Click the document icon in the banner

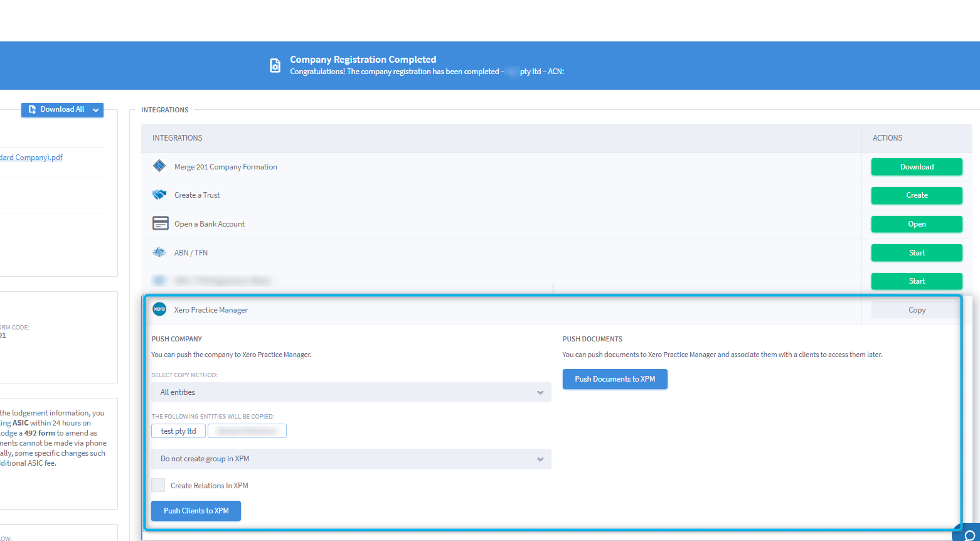tap(275, 65)
